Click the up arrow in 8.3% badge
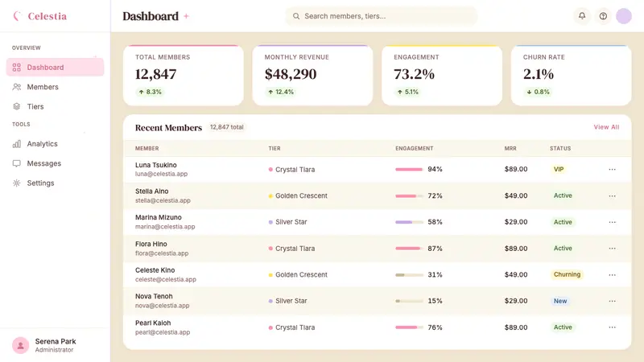The width and height of the screenshot is (644, 362). [142, 92]
